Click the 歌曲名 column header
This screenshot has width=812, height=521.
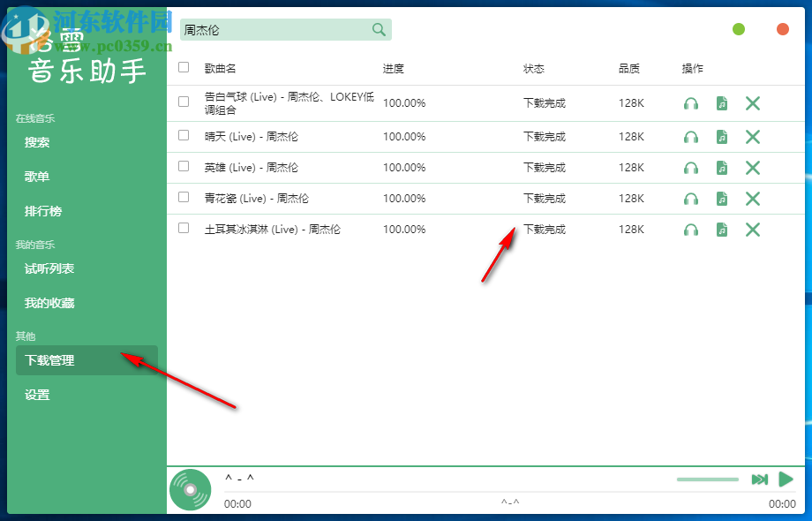(x=220, y=68)
